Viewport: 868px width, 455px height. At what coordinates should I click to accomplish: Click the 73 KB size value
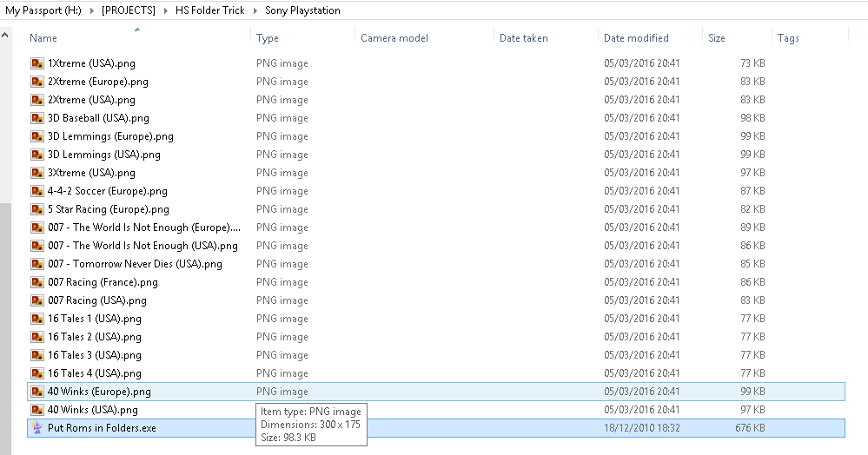pyautogui.click(x=752, y=63)
